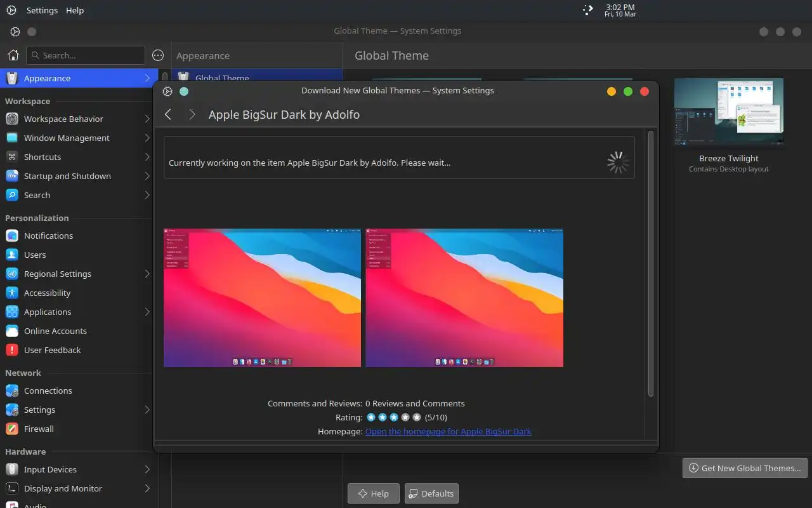Viewport: 812px width, 508px height.
Task: Open the Help menu in top bar
Action: (x=75, y=10)
